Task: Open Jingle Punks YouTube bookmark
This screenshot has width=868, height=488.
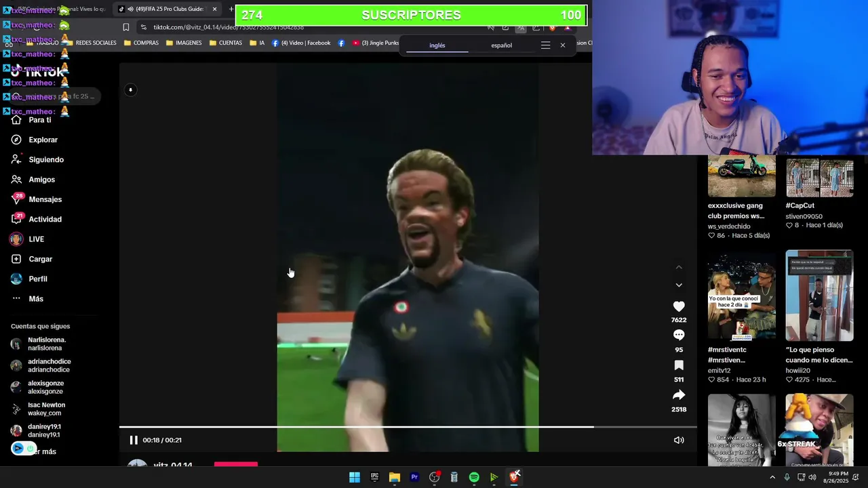Action: pos(376,43)
